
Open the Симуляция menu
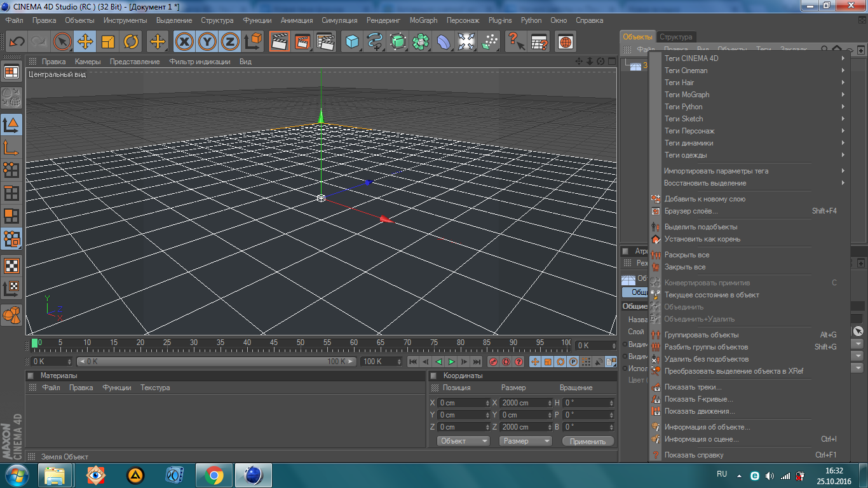tap(339, 20)
